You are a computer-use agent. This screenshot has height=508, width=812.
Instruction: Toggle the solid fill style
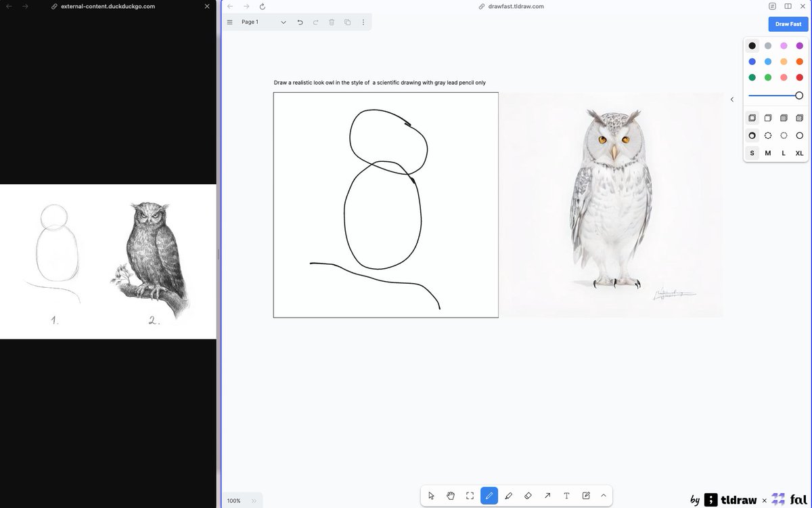pos(784,117)
